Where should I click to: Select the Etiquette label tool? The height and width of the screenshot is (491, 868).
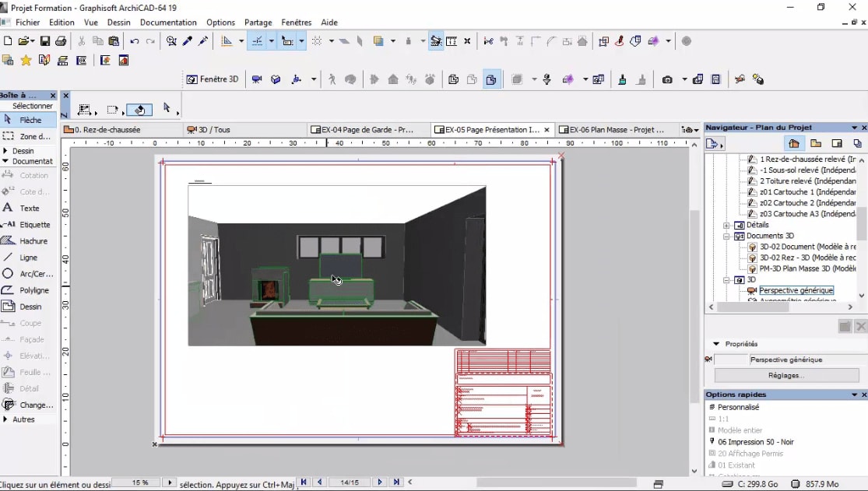[x=28, y=225]
